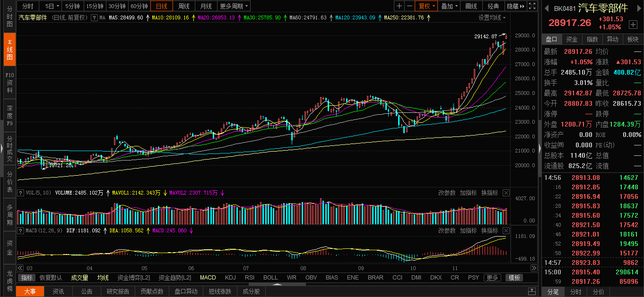Open 设置均线 dropdown menu

click(x=492, y=17)
